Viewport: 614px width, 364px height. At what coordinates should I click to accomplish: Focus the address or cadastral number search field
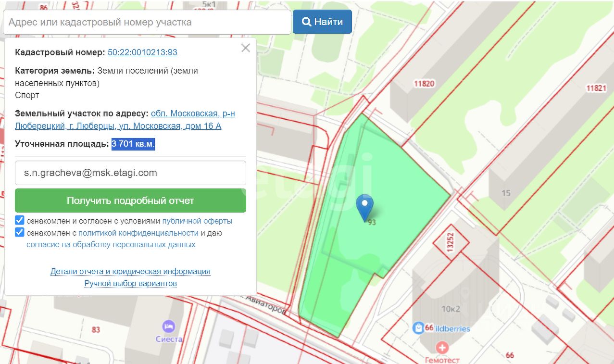147,22
